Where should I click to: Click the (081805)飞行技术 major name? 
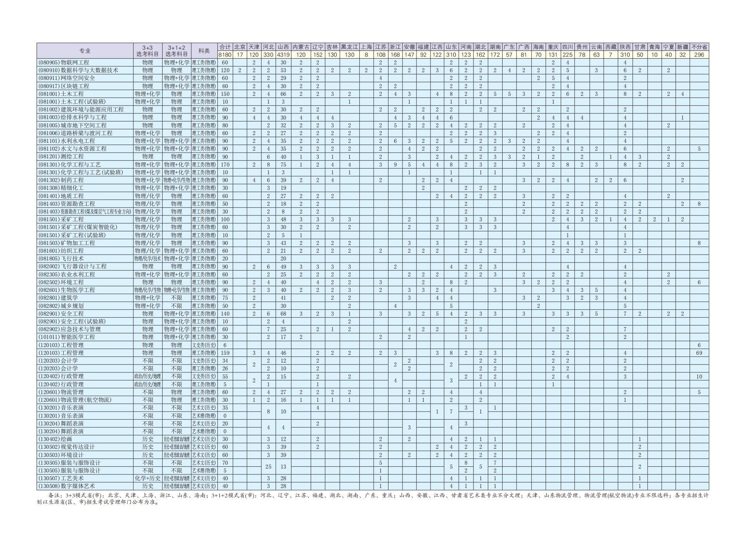pos(61,259)
